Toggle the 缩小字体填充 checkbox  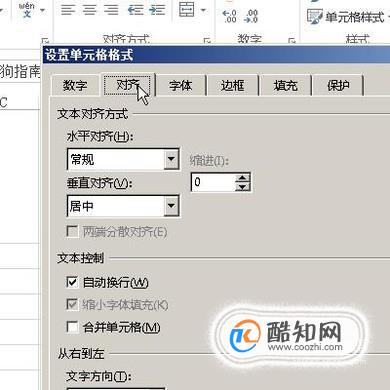coord(72,304)
